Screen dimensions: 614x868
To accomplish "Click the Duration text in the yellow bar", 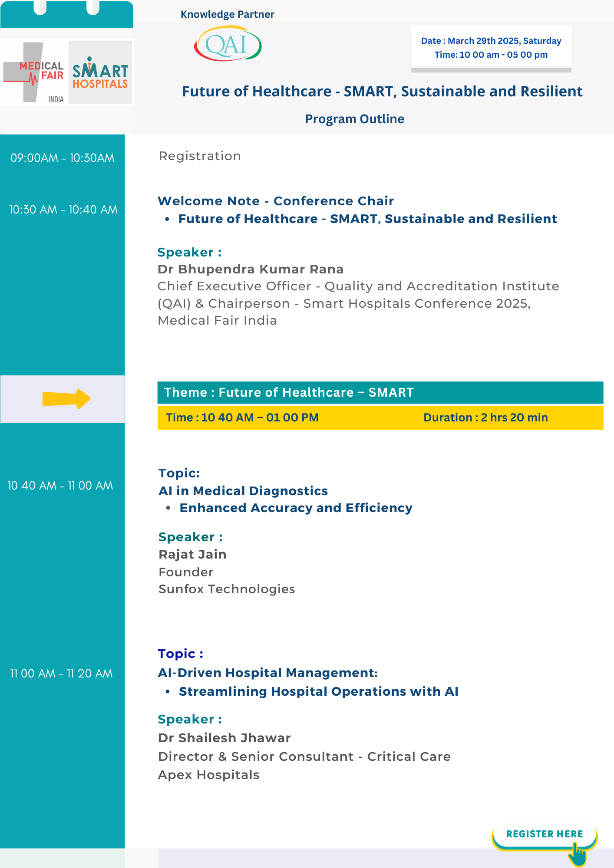I will 485,418.
